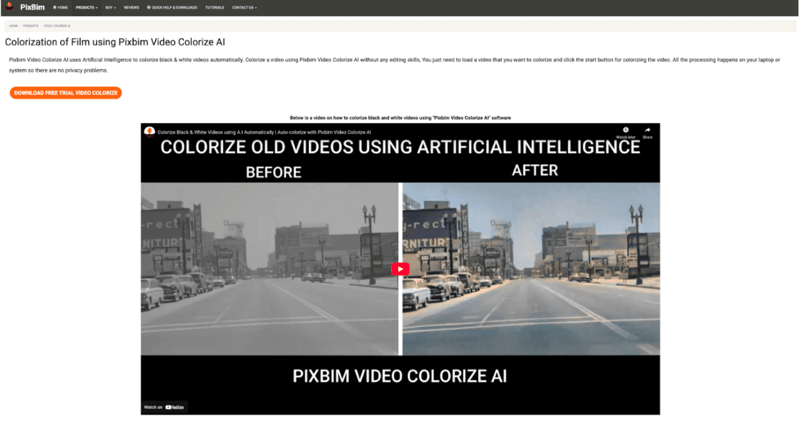Click the colorized After video preview
Image resolution: width=800 pixels, height=427 pixels.
pos(530,268)
